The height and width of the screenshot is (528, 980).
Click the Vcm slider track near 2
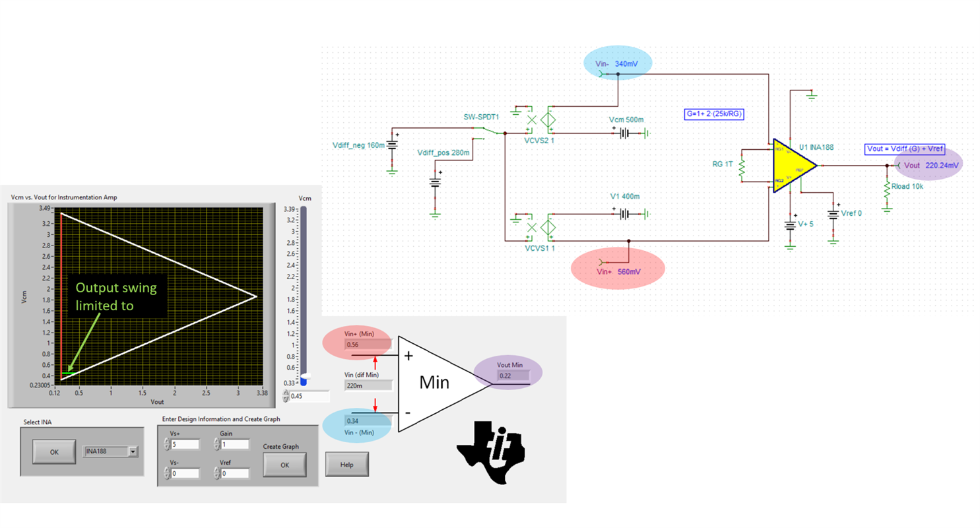coord(304,288)
